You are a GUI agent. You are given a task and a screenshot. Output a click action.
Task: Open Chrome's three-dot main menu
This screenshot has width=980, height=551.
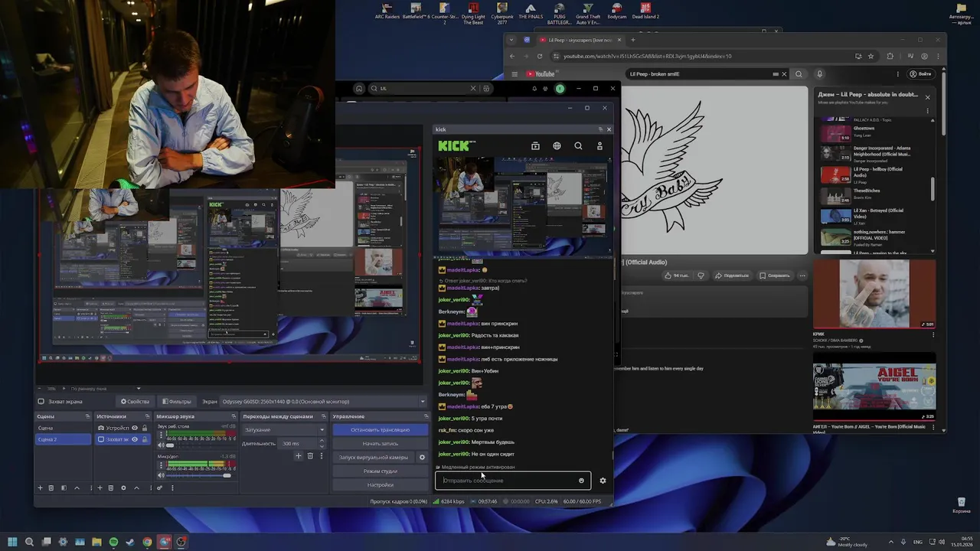click(938, 56)
